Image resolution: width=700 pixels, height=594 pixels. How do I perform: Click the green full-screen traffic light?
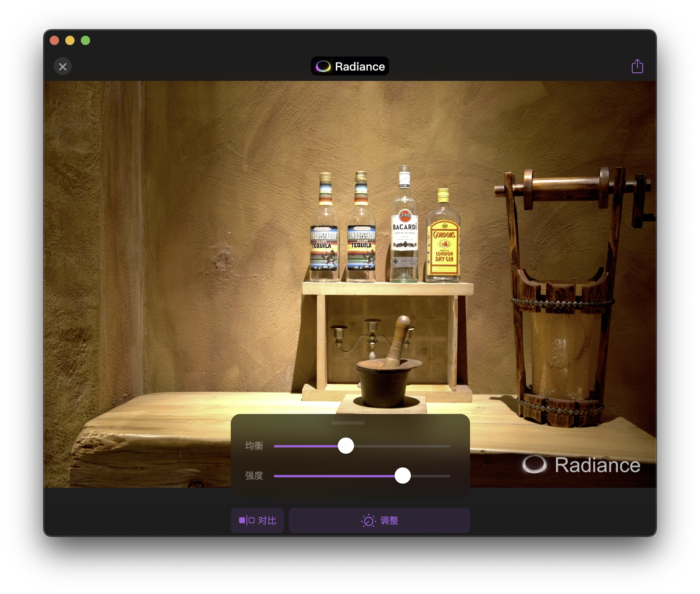[85, 40]
